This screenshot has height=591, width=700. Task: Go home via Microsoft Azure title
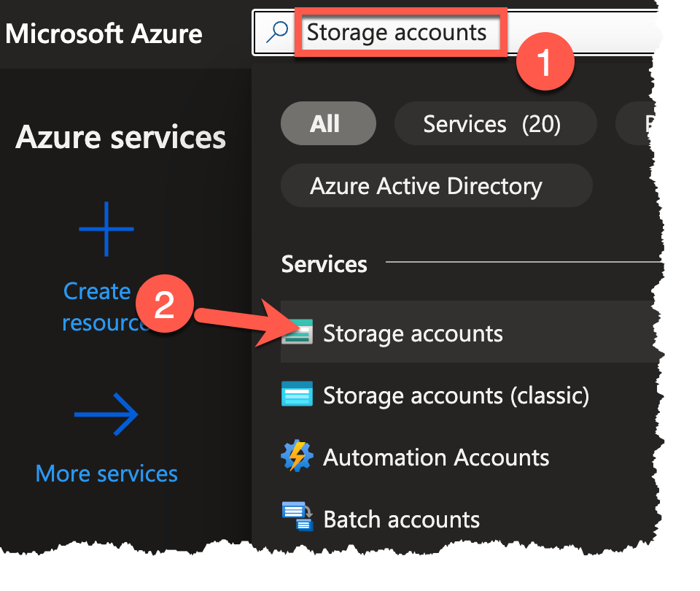pos(104,34)
